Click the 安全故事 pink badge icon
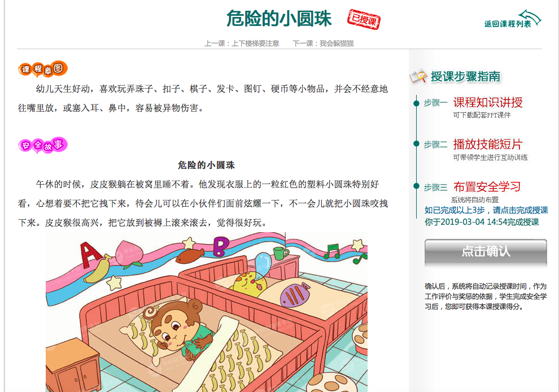 pos(43,145)
